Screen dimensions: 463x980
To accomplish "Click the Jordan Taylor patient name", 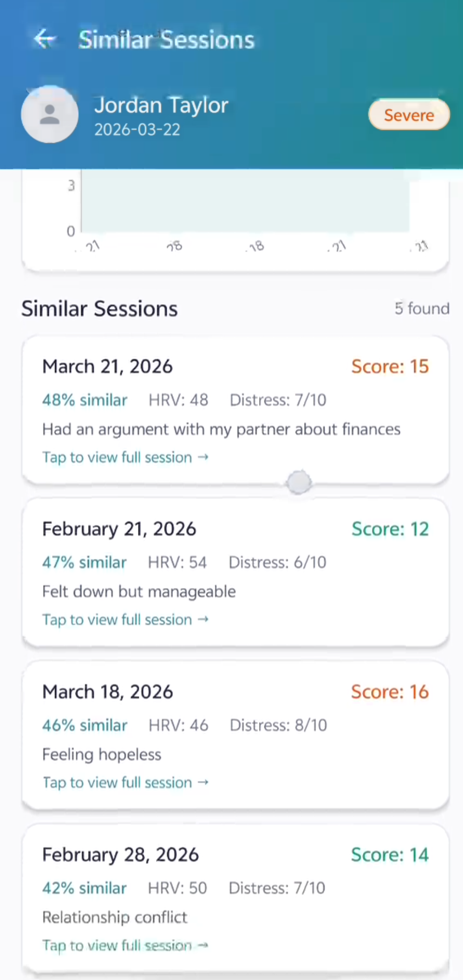I will (161, 105).
